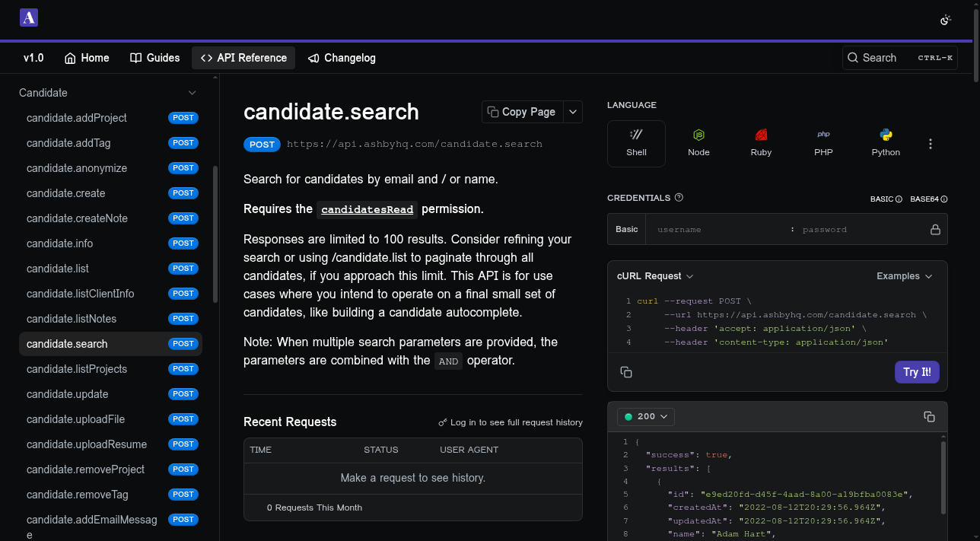Image resolution: width=980 pixels, height=541 pixels.
Task: Open candidatesRead permission link
Action: (x=367, y=209)
